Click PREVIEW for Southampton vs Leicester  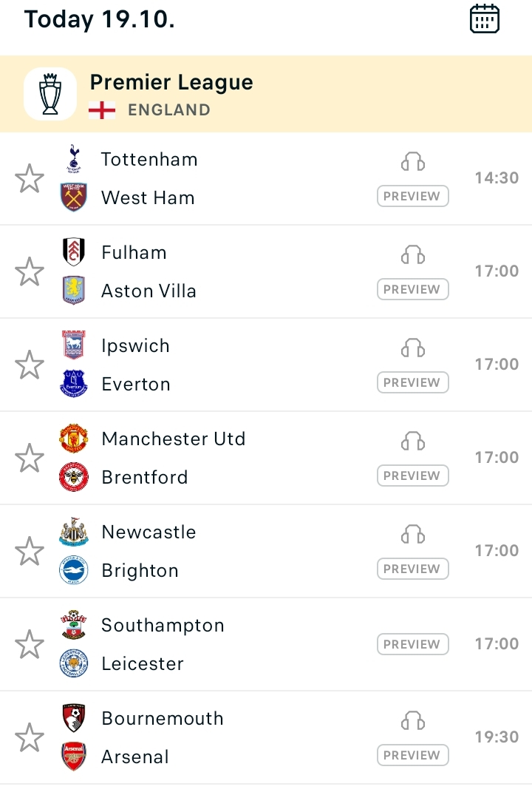tap(412, 644)
